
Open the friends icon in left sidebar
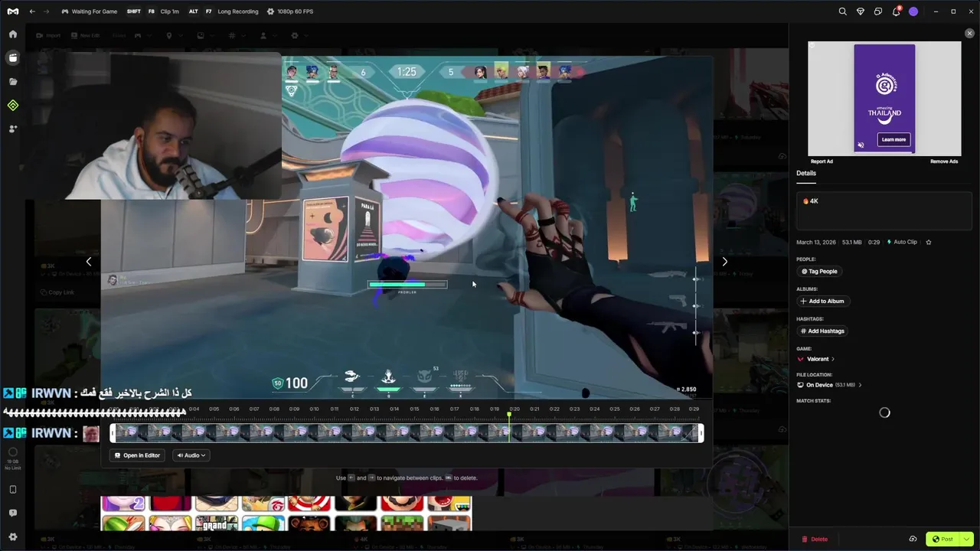coord(13,129)
